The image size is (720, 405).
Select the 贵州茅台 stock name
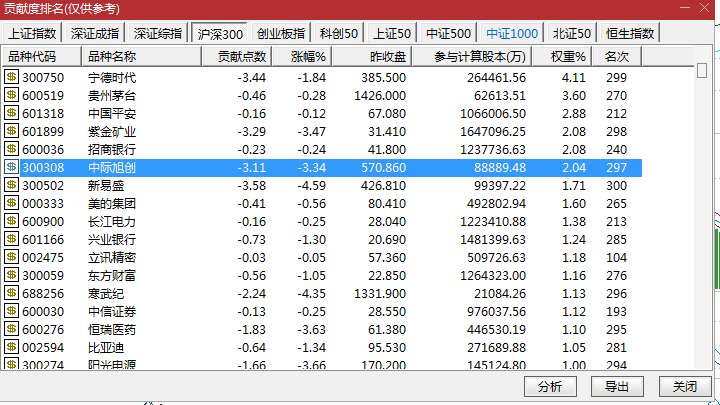112,96
